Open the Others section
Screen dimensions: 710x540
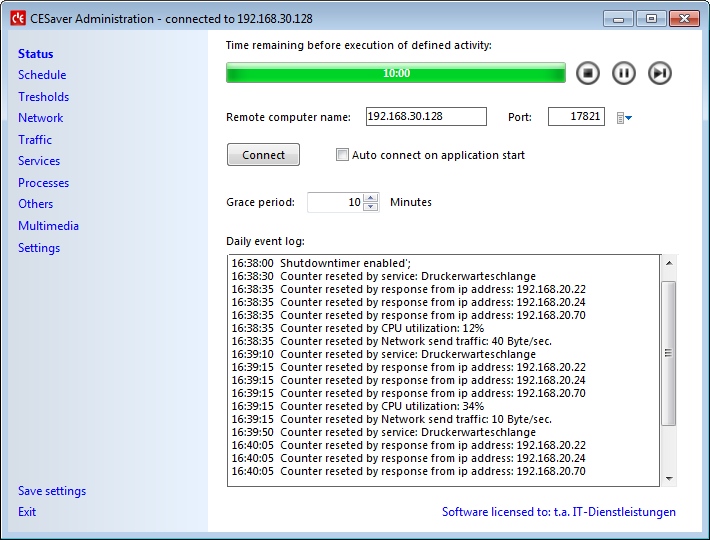click(x=35, y=204)
